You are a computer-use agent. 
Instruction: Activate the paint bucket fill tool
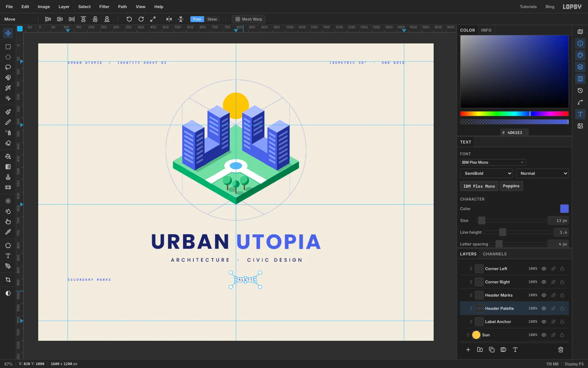[x=8, y=156]
